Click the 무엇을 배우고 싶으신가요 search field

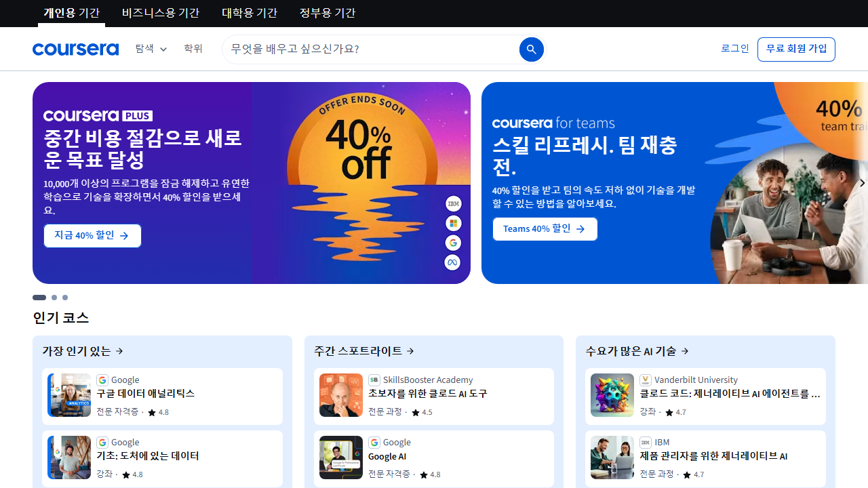point(372,49)
